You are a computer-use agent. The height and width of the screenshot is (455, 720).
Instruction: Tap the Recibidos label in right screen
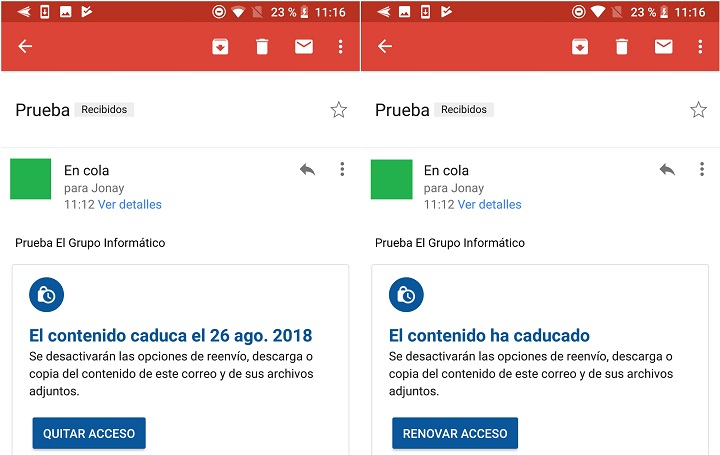click(x=464, y=109)
